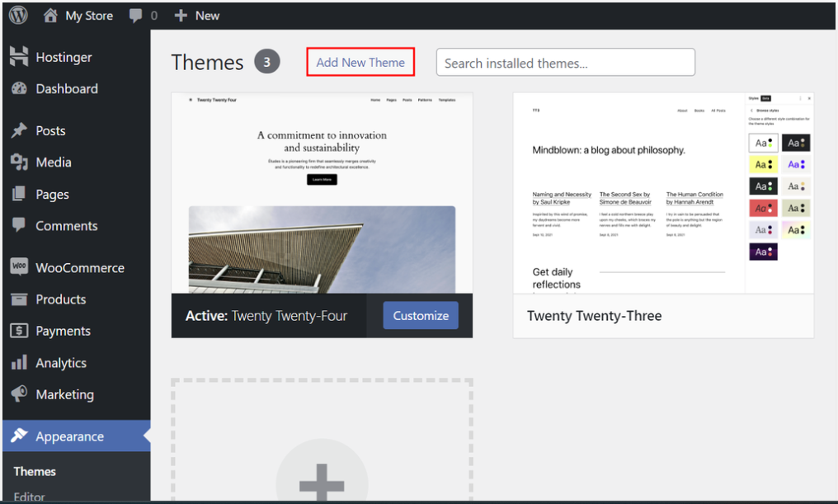The height and width of the screenshot is (504, 838).
Task: Click the WordPress logo icon
Action: pyautogui.click(x=18, y=15)
